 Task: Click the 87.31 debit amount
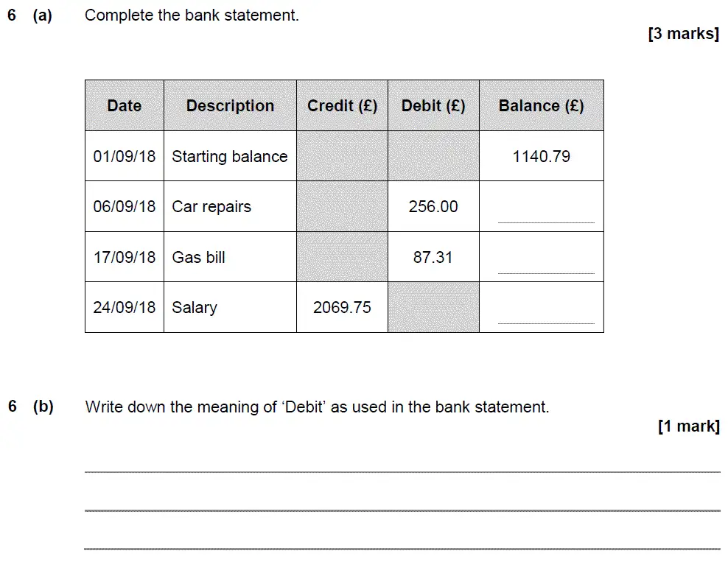point(433,257)
